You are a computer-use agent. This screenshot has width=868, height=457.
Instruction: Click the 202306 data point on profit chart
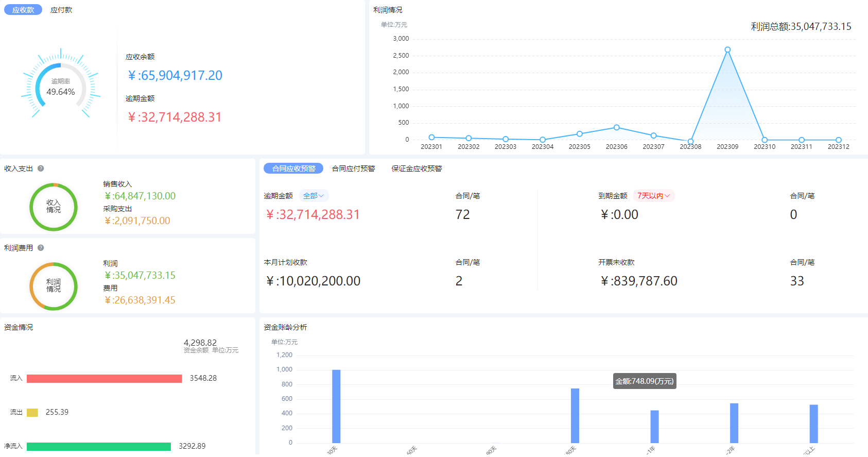[x=616, y=127]
